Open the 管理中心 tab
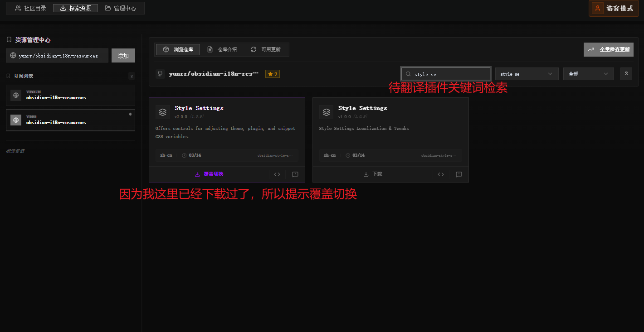This screenshot has height=332, width=644. 122,8
